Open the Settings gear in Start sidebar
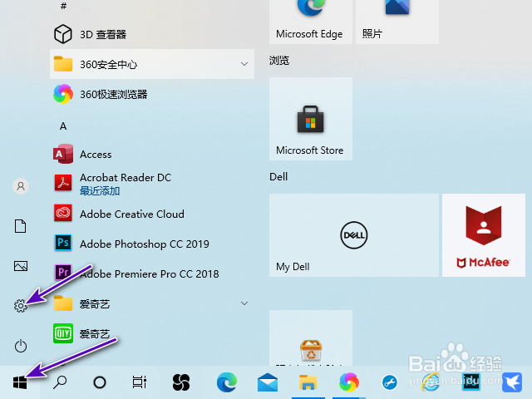The image size is (532, 399). point(20,306)
